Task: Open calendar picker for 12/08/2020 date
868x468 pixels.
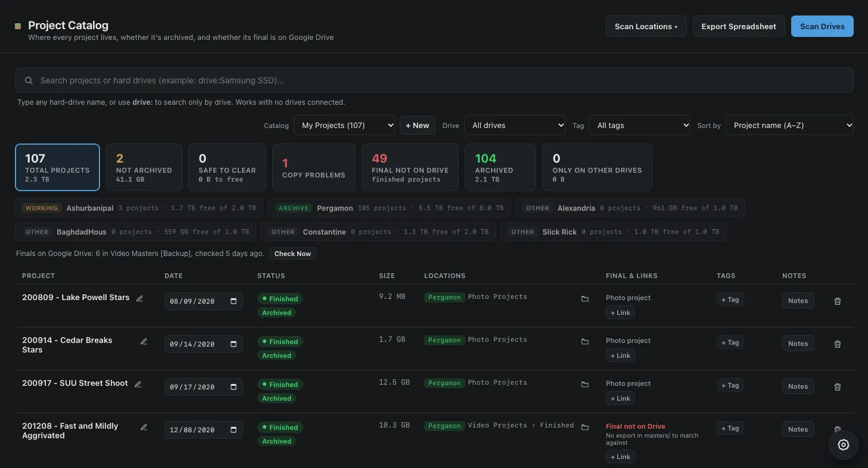Action: 234,430
